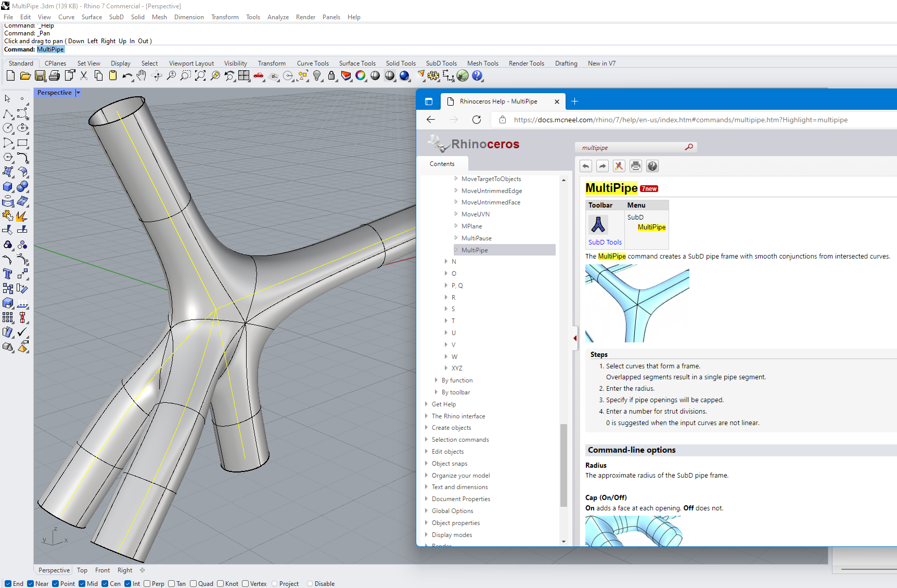897x588 pixels.
Task: Click the four-viewport layout icon
Action: [244, 76]
